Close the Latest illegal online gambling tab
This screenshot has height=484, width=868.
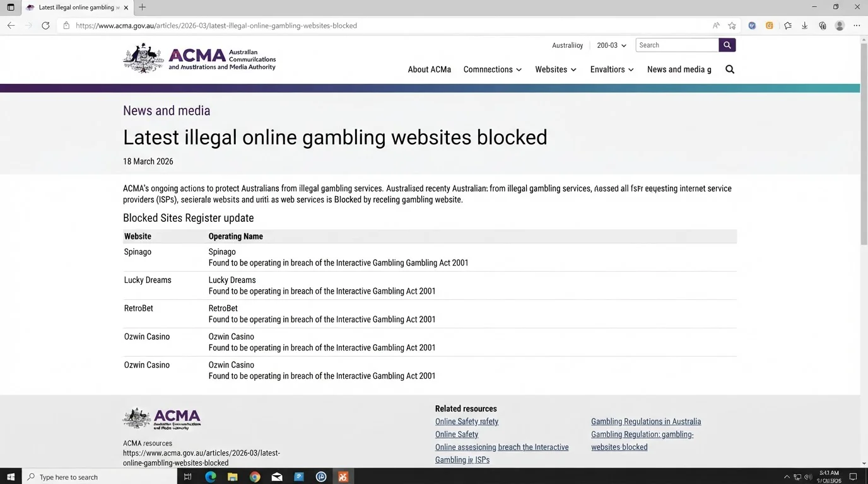(126, 8)
